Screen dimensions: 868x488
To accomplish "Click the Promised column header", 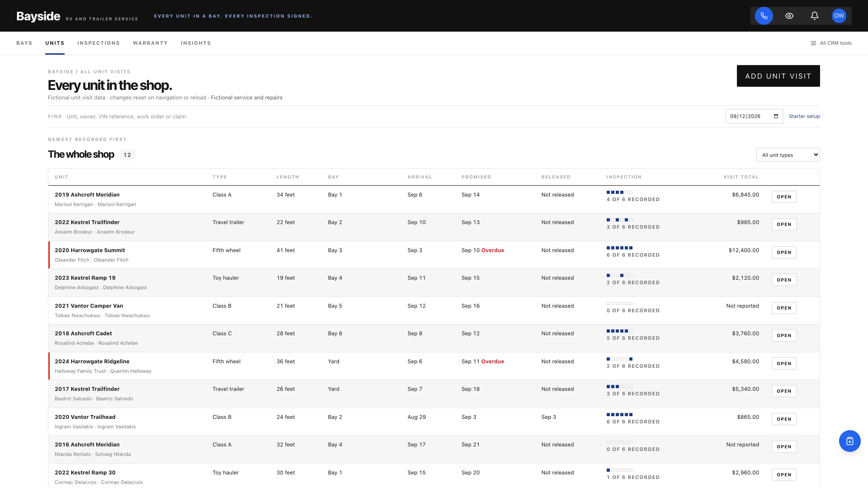I will (x=476, y=177).
